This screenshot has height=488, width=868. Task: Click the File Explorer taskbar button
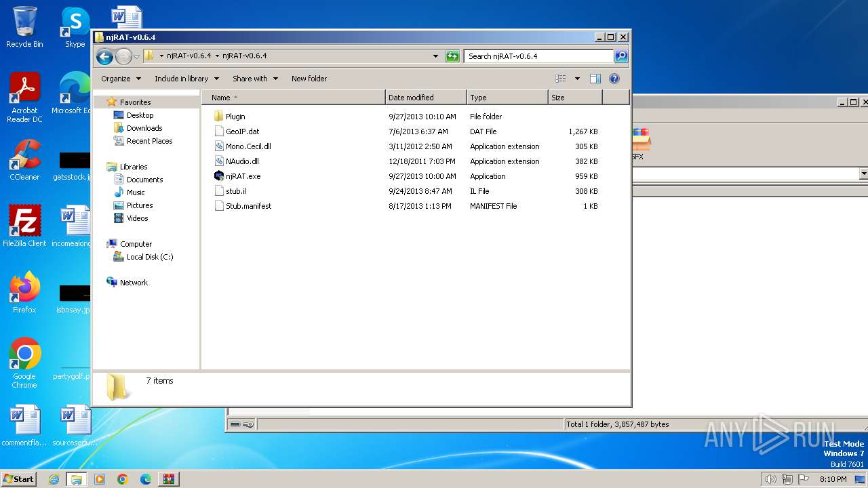77,479
